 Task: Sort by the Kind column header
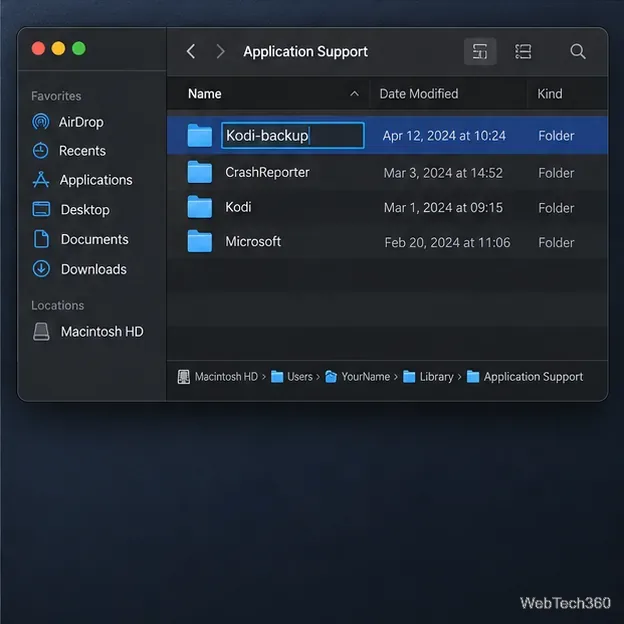point(550,94)
